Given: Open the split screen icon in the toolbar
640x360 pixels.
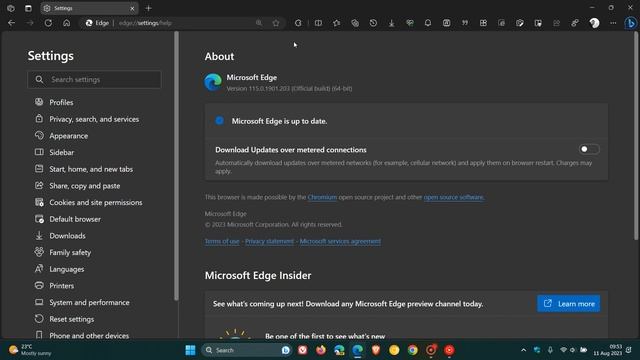Looking at the screenshot, I should point(318,23).
